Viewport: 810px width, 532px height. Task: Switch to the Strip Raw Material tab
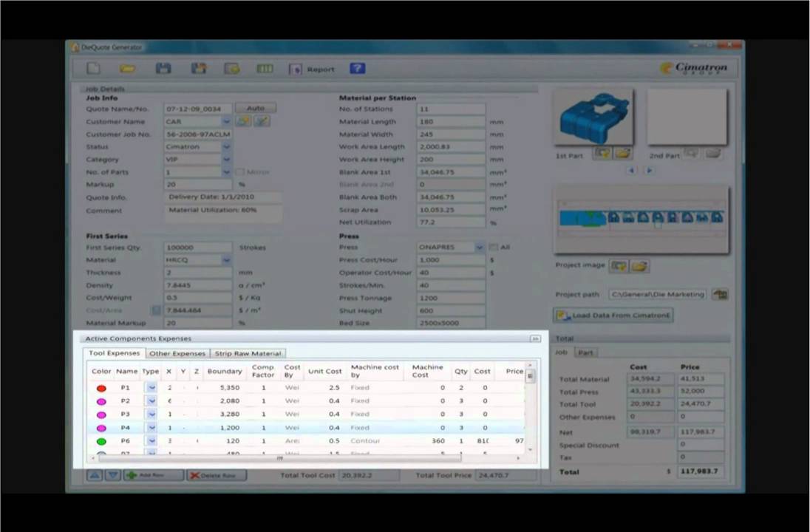click(x=248, y=354)
